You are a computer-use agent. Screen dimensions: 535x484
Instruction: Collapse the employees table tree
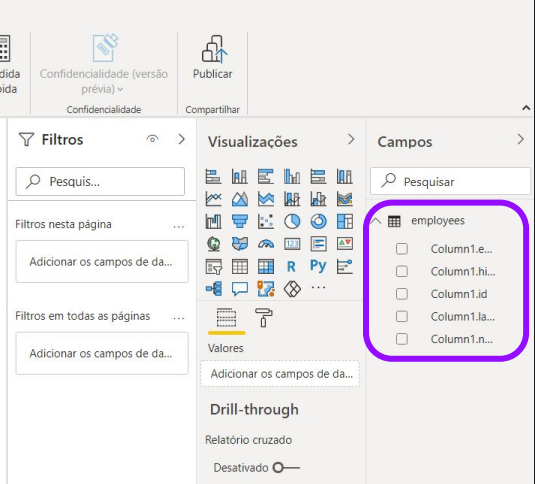click(376, 221)
